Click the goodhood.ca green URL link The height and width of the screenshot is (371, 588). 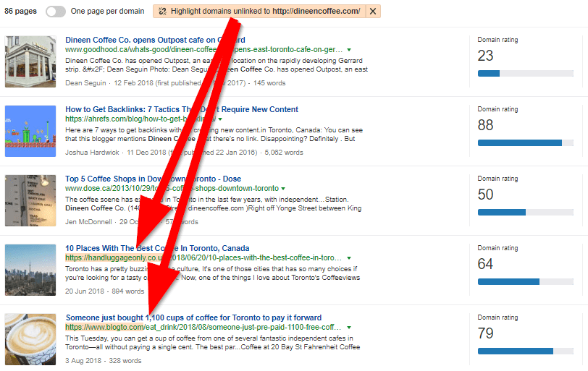pyautogui.click(x=203, y=50)
